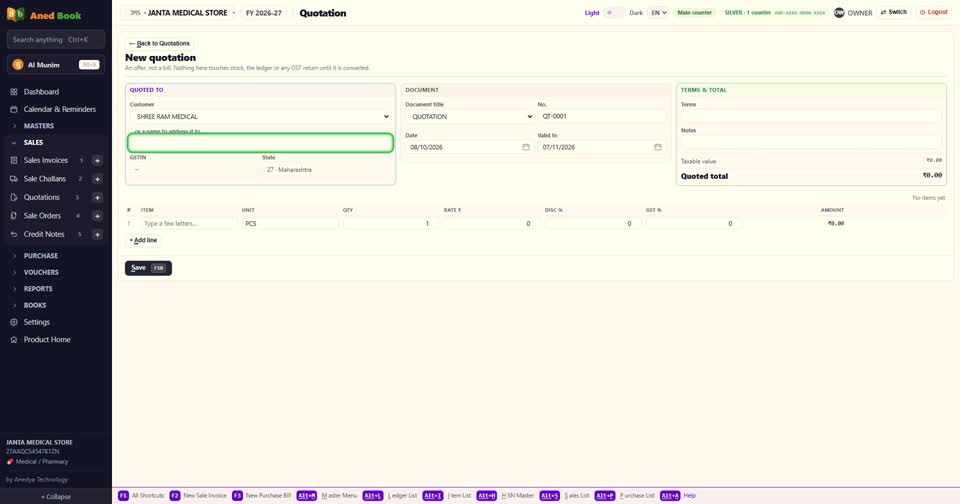
Task: Open Sale Orders list
Action: (42, 216)
